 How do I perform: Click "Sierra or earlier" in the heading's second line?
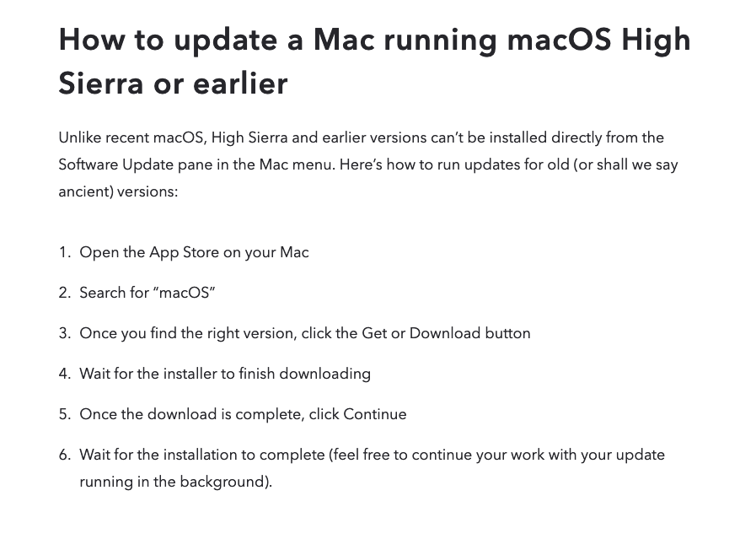(173, 84)
